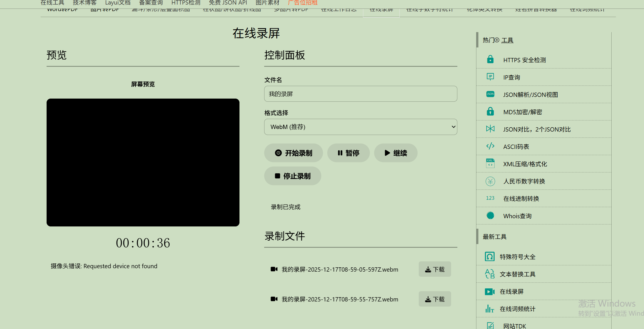The width and height of the screenshot is (644, 329).
Task: Click the ASCII码表 code brackets icon
Action: [x=490, y=146]
